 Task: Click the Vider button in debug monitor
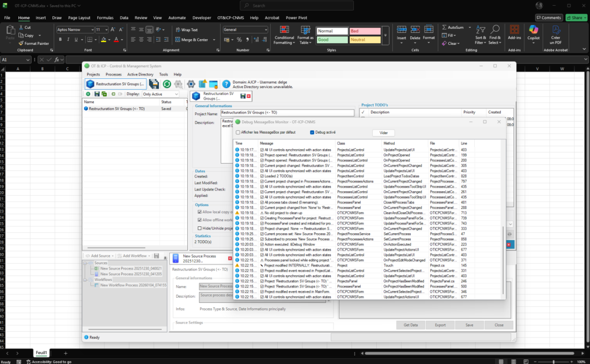click(x=384, y=132)
